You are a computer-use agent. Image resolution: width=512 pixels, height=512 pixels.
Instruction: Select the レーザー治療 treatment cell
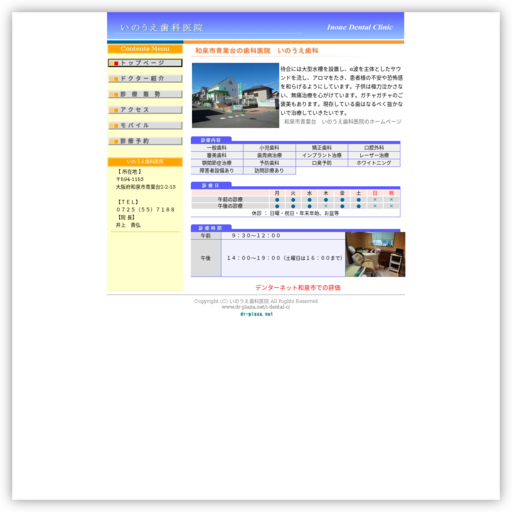pyautogui.click(x=374, y=155)
